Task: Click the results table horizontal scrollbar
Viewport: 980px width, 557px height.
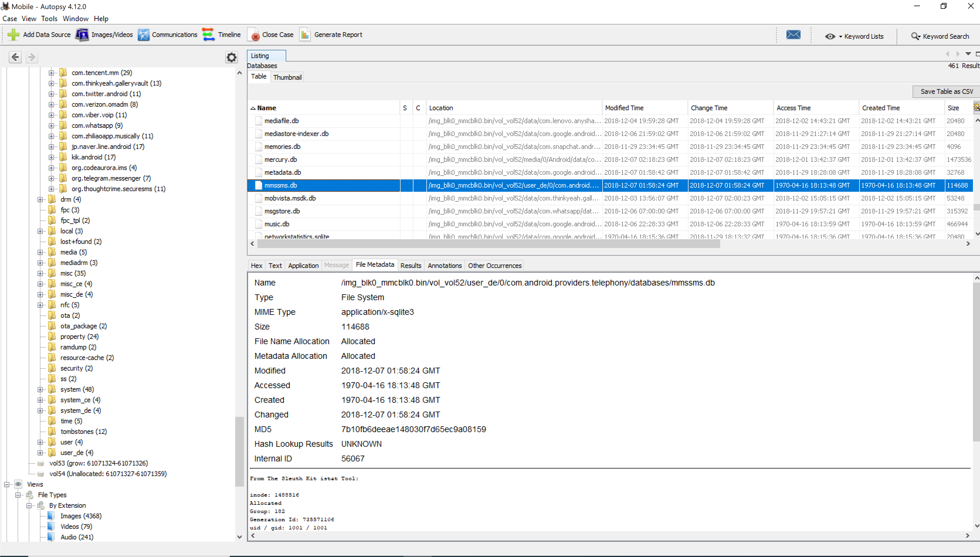Action: (489, 244)
